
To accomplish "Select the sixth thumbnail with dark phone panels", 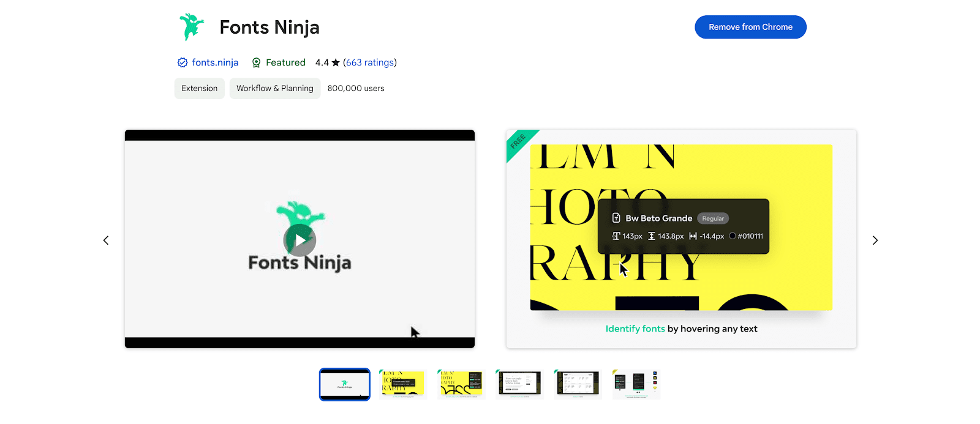I will [636, 384].
